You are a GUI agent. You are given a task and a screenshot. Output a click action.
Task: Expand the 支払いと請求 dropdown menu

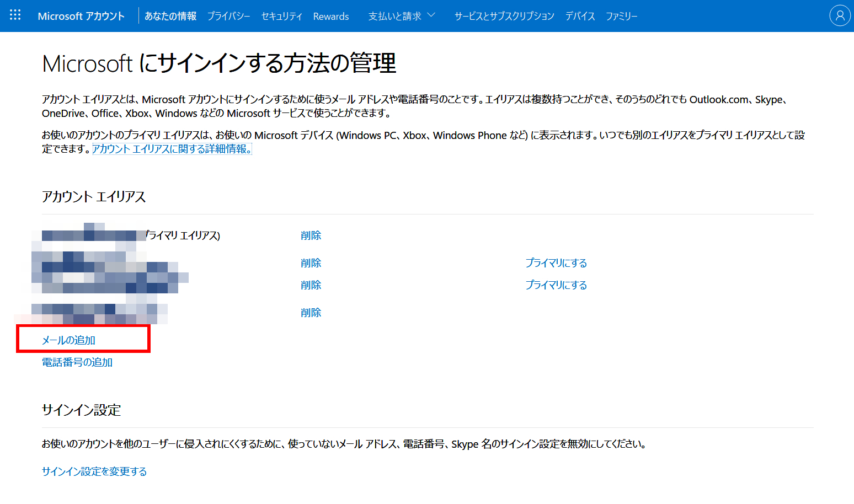402,16
